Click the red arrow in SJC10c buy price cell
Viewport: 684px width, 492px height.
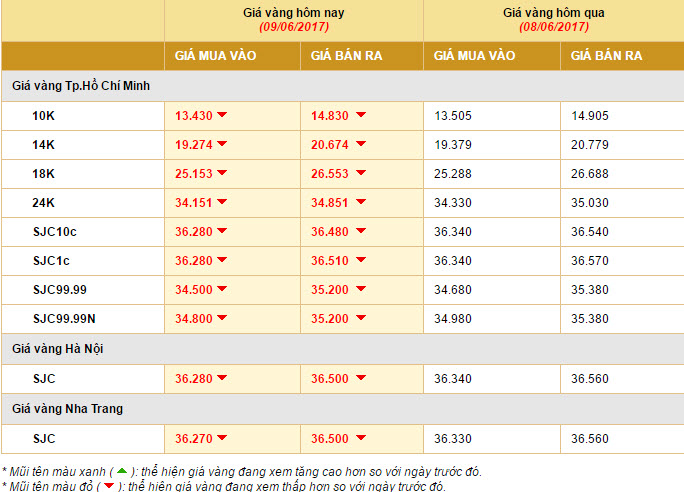click(222, 231)
